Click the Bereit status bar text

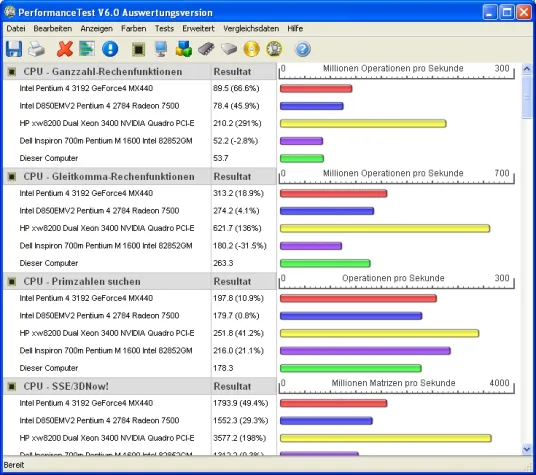14,465
